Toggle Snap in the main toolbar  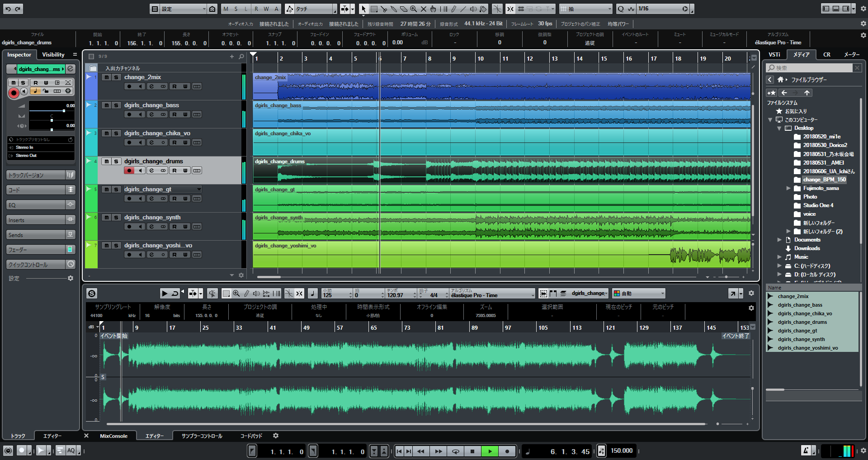coord(510,9)
